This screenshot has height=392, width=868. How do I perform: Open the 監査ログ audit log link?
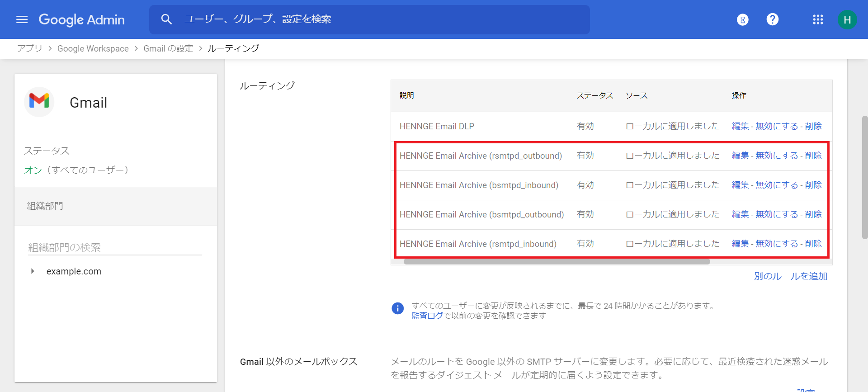pyautogui.click(x=427, y=316)
